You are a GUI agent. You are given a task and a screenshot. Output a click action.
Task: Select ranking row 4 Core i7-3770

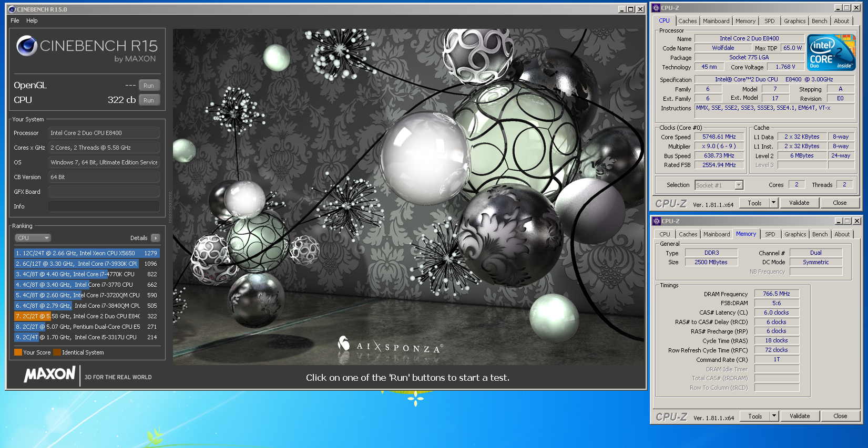pos(87,285)
